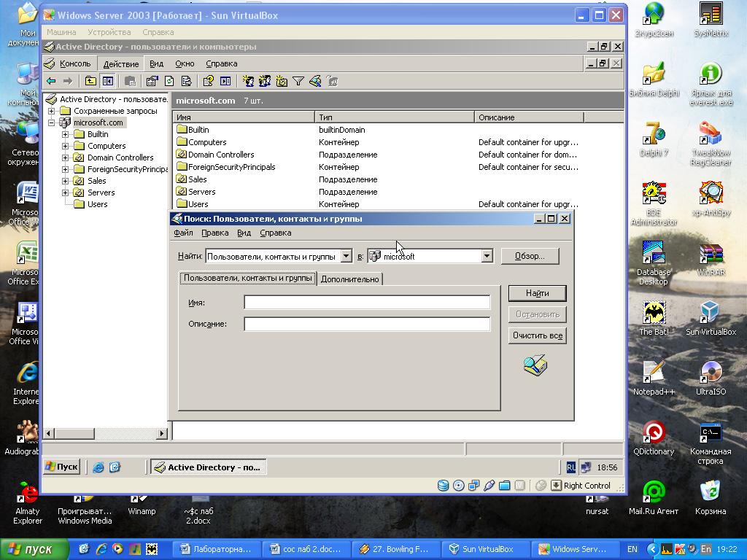Click the Active Directory taskbar button in VM
The width and height of the screenshot is (747, 560).
(x=209, y=467)
